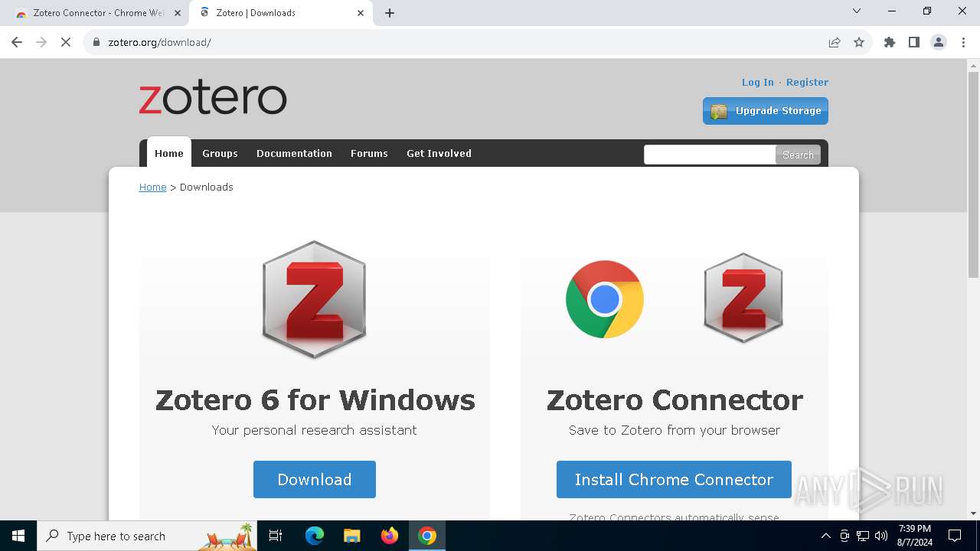Click the Chrome taskbar icon
The image size is (980, 551).
click(x=427, y=536)
